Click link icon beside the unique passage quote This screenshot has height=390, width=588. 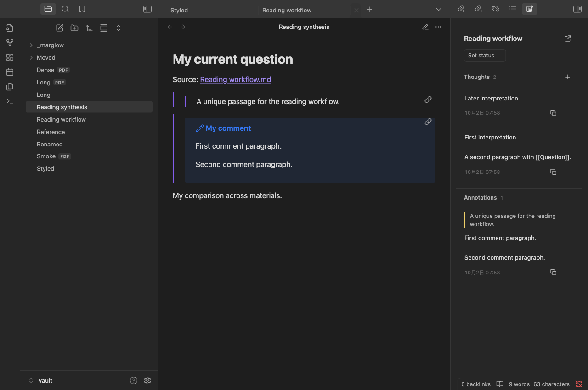click(428, 100)
